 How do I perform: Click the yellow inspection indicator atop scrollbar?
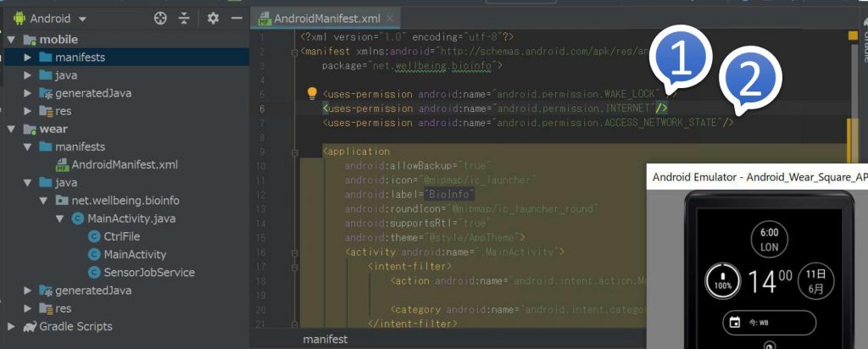(x=853, y=36)
